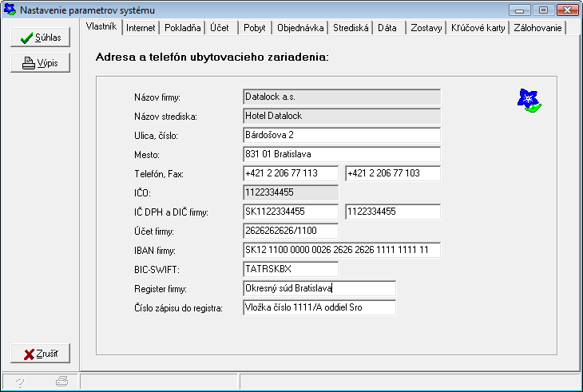Open the Objednávka tab
The height and width of the screenshot is (392, 583).
click(299, 28)
